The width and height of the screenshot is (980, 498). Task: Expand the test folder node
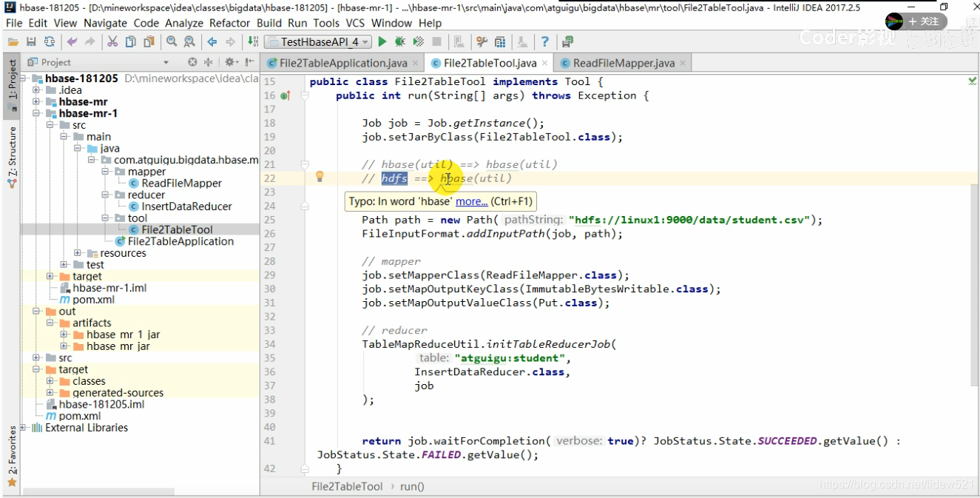[x=64, y=265]
